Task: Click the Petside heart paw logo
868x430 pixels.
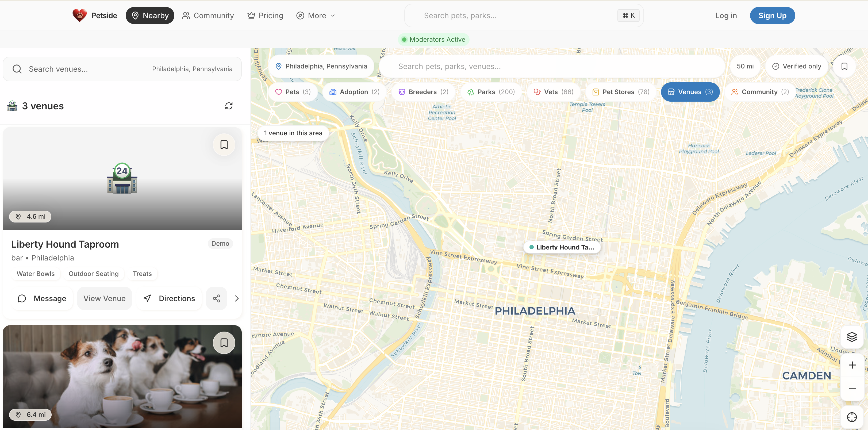Action: point(79,16)
